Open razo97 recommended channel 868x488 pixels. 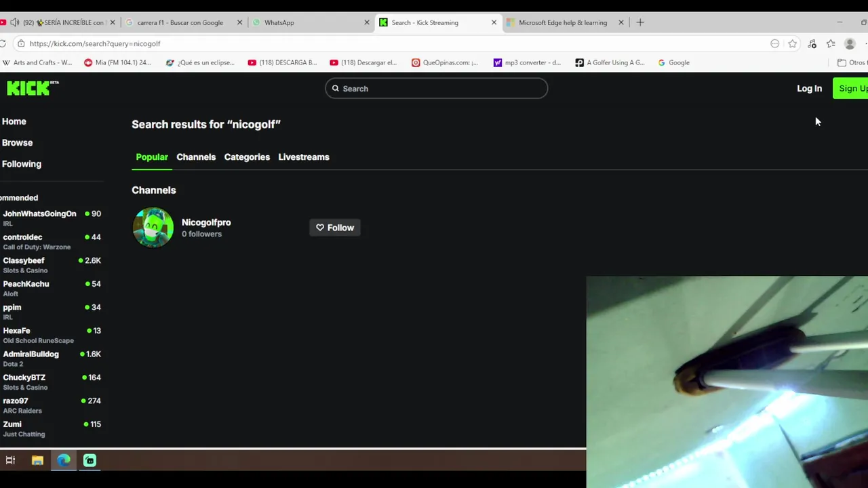(x=52, y=405)
